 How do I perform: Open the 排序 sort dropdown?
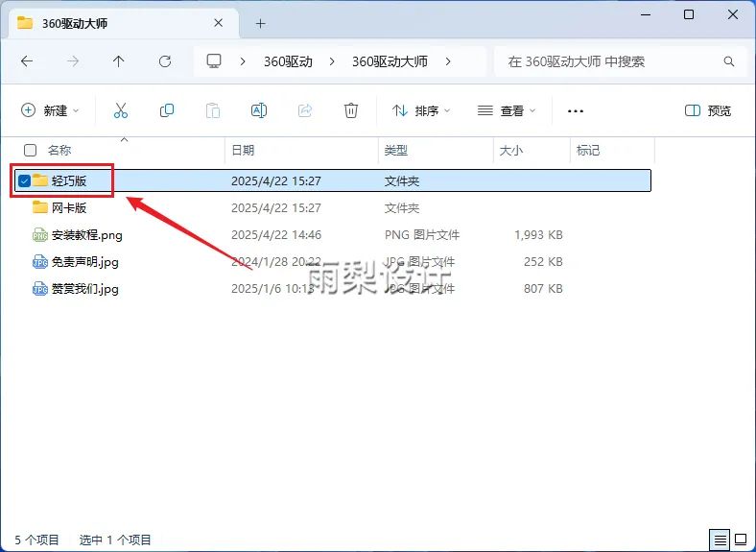point(421,111)
